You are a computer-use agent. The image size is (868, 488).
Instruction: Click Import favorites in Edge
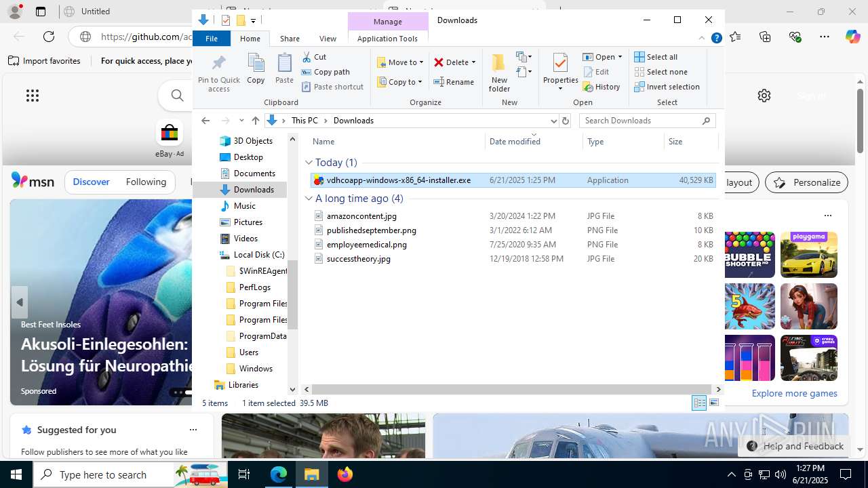click(44, 61)
